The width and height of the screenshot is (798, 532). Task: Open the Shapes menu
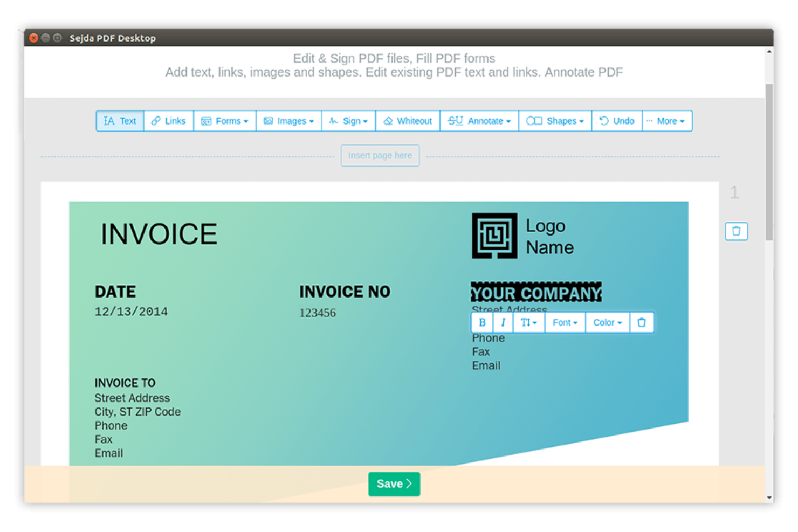click(555, 121)
